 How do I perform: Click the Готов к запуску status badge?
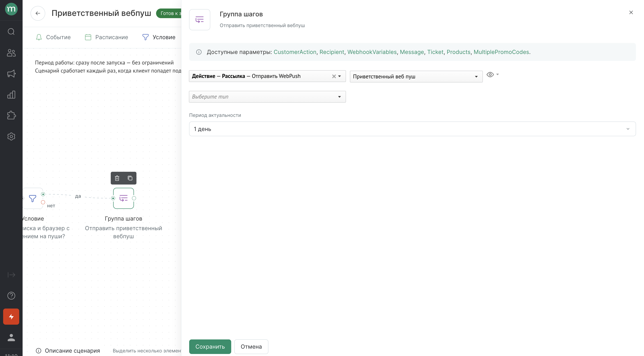tap(169, 13)
